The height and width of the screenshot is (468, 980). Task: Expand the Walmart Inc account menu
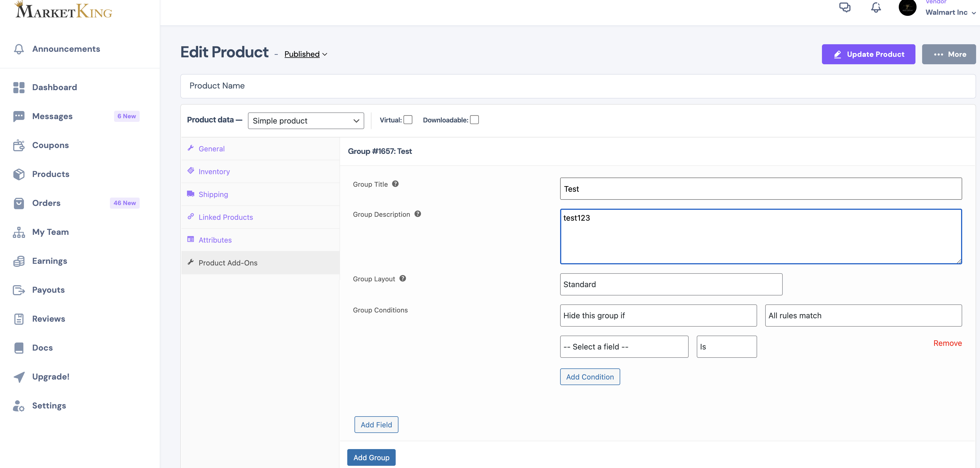tap(950, 12)
